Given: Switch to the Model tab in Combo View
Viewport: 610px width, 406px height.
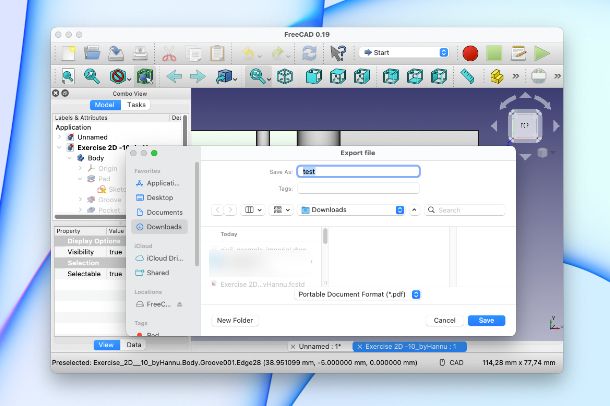Looking at the screenshot, I should [105, 105].
